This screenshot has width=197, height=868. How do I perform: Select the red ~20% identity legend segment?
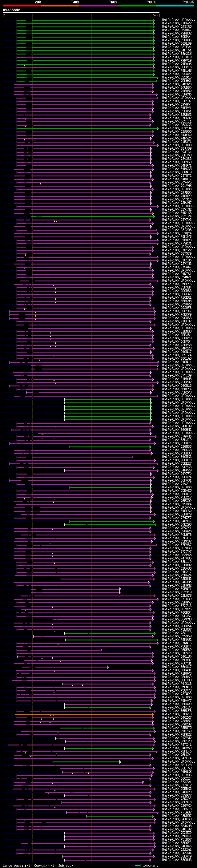[22, 6]
